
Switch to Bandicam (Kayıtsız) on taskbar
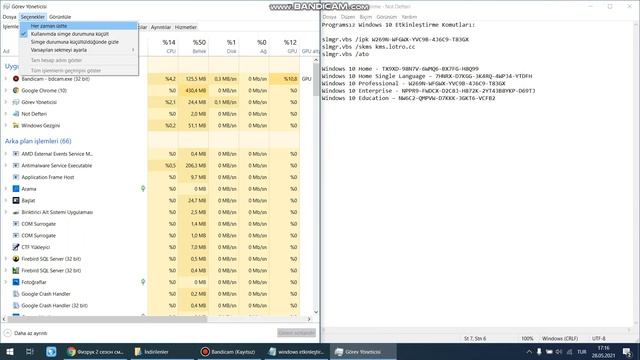tap(229, 351)
